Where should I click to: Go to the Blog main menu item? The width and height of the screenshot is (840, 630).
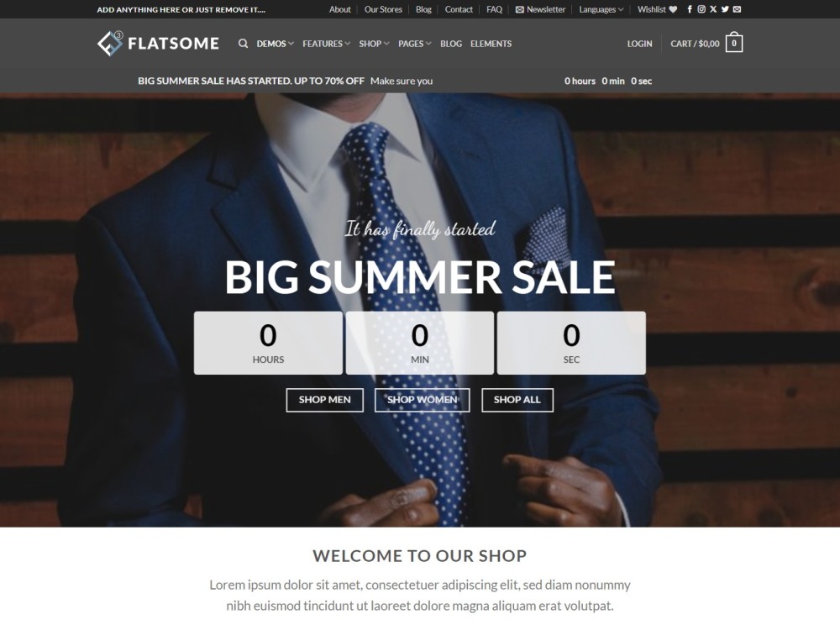tap(451, 44)
